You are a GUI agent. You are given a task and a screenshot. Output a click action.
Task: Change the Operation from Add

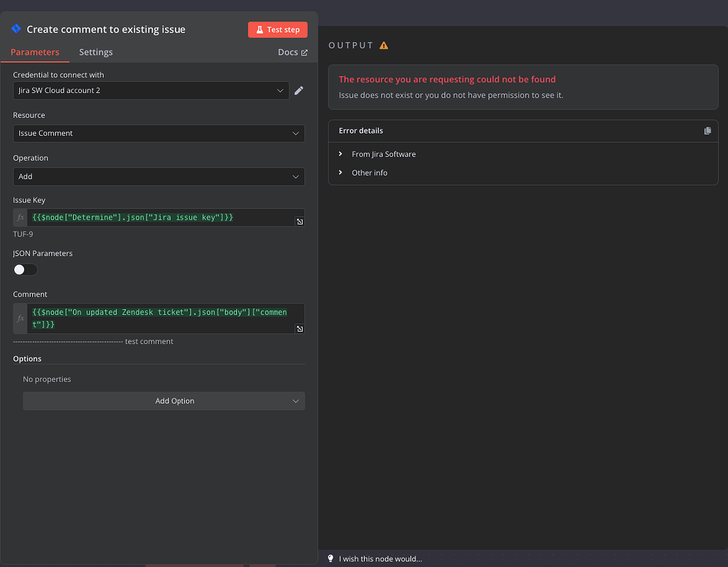point(159,176)
